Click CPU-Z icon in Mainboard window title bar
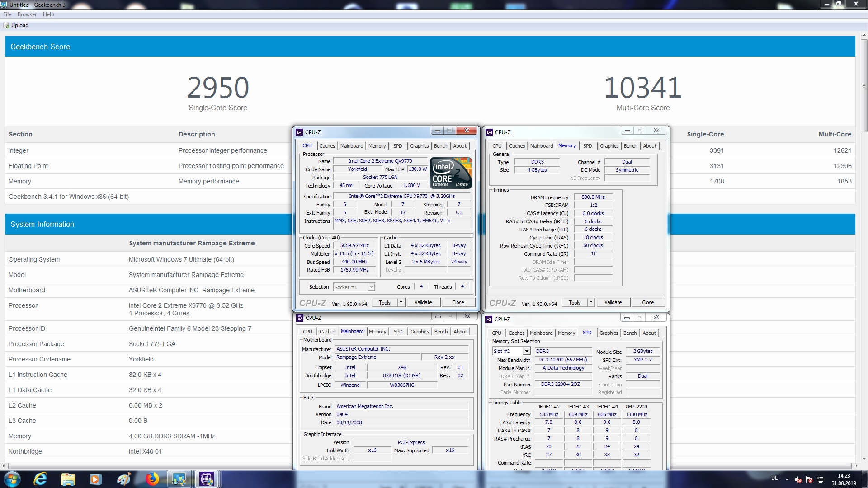 [x=300, y=318]
